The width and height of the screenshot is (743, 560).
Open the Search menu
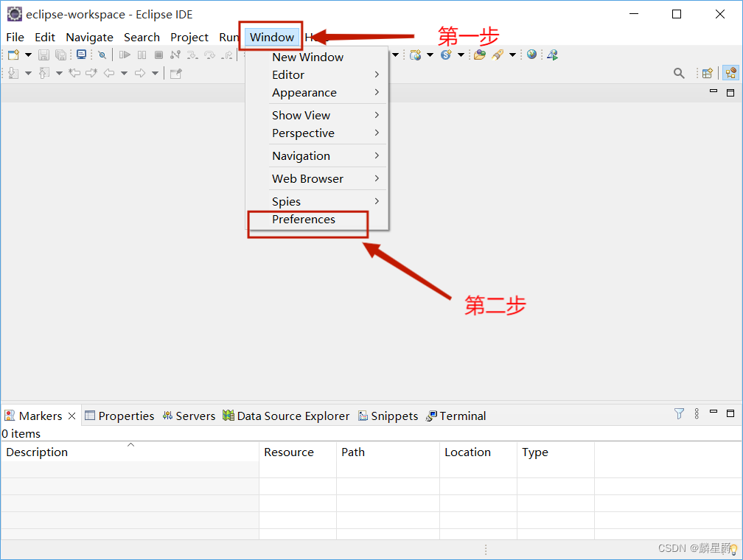tap(142, 37)
